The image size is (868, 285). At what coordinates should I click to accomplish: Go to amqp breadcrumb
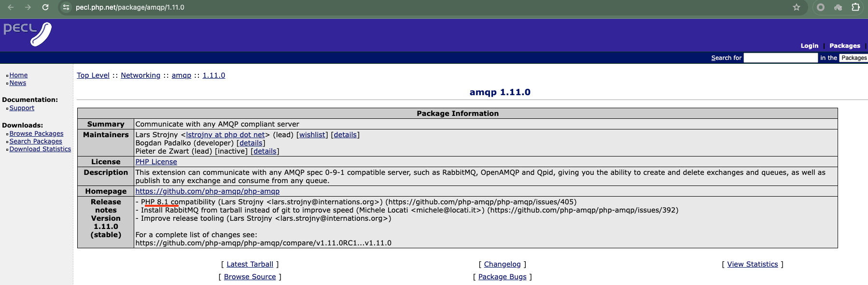point(182,75)
